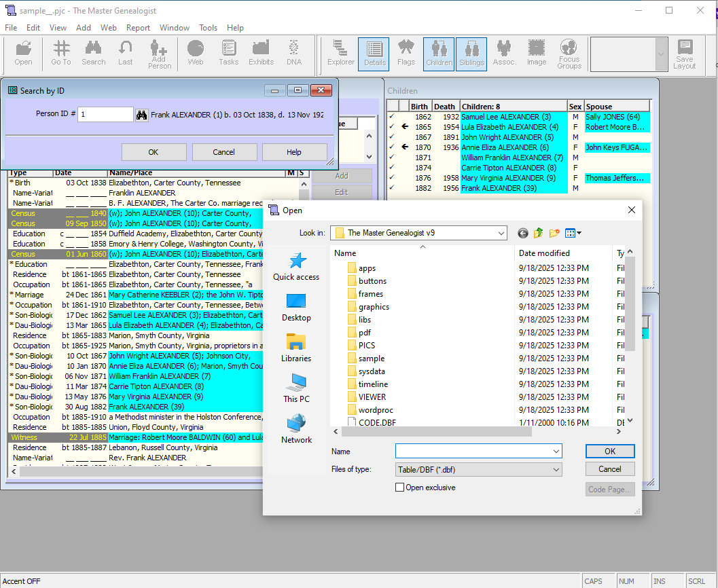Open the Exhibits toolbar icon

point(261,52)
